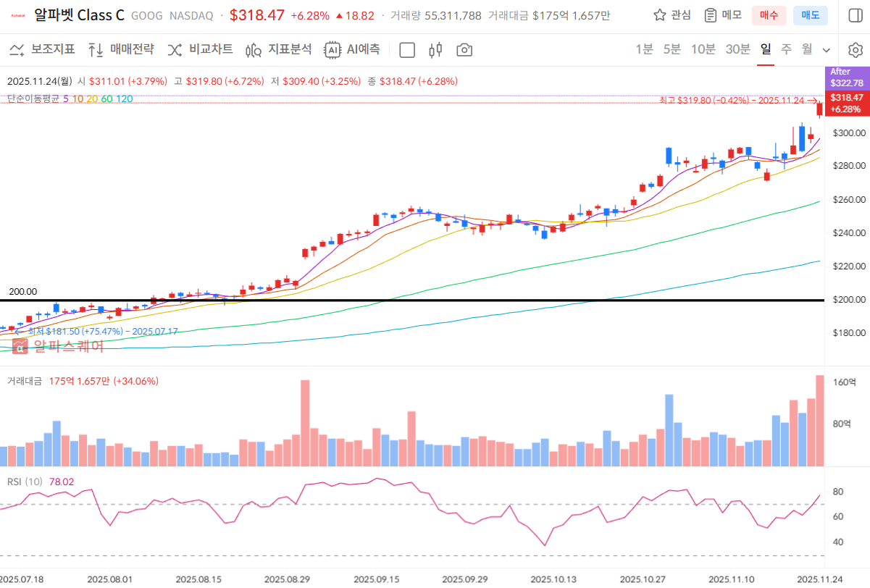Viewport: 870px width, 588px height.
Task: Switch to the 5분 timeframe tab
Action: (x=672, y=49)
